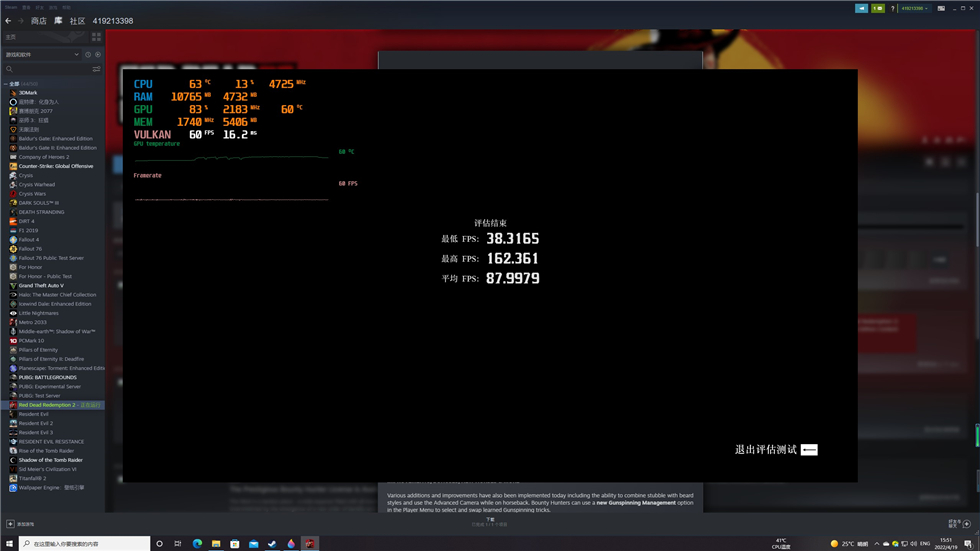Open the 商店 store tab

point(39,21)
